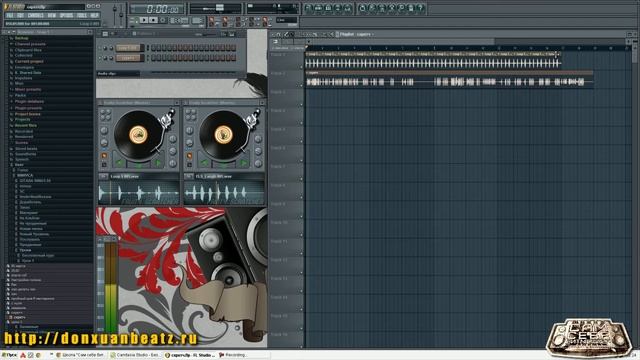Adjust the main pitch slider
640x360 pixels.
[121, 14]
